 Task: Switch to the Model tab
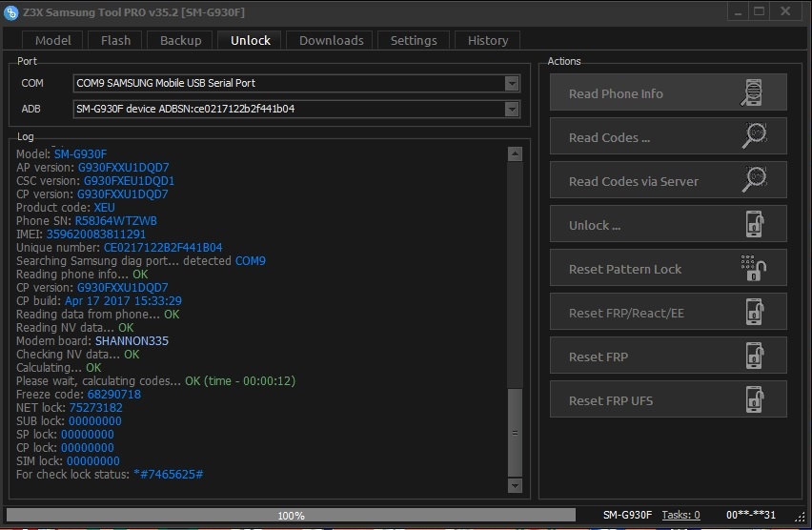(x=52, y=40)
